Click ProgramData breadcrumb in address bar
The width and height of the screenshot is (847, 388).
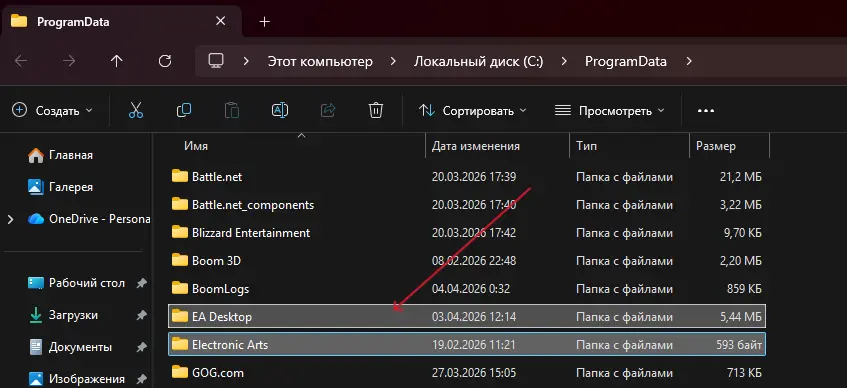pos(626,61)
